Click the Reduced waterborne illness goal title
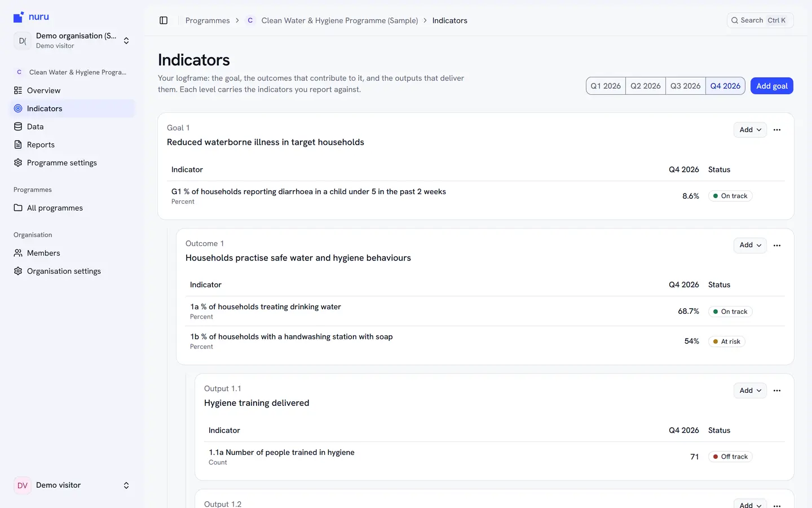812x508 pixels. click(266, 142)
